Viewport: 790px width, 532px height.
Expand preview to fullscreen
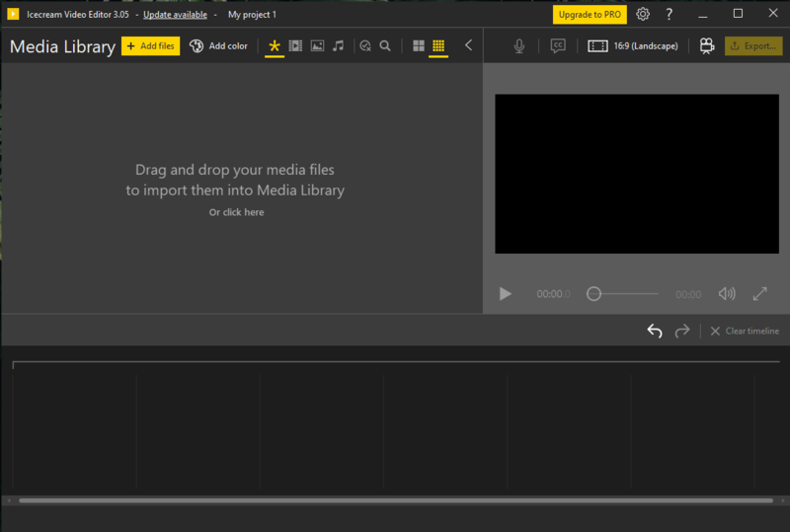pos(759,294)
